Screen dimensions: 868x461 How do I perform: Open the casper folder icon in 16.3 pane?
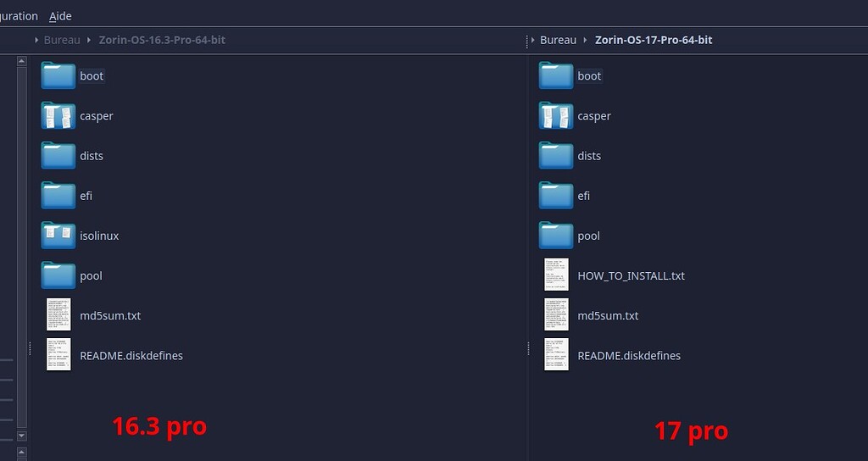(58, 115)
